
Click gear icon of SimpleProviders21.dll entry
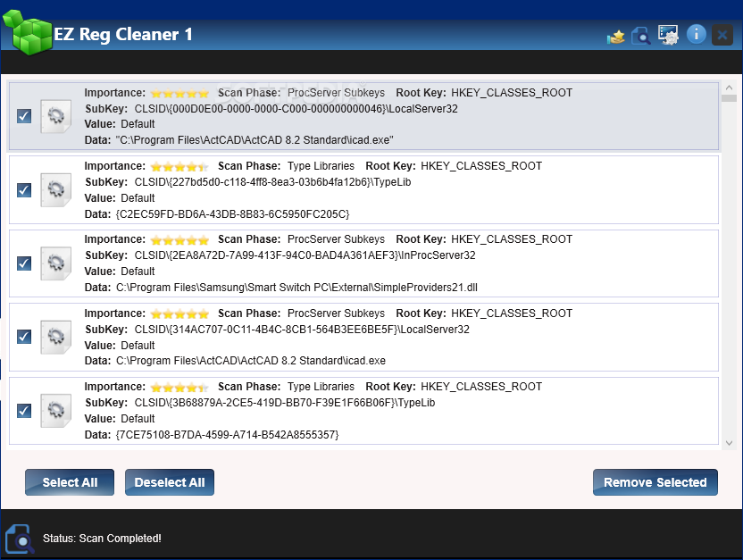[x=56, y=263]
